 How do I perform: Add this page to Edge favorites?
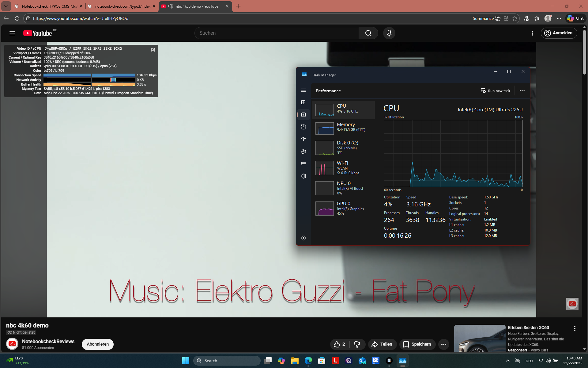(515, 18)
